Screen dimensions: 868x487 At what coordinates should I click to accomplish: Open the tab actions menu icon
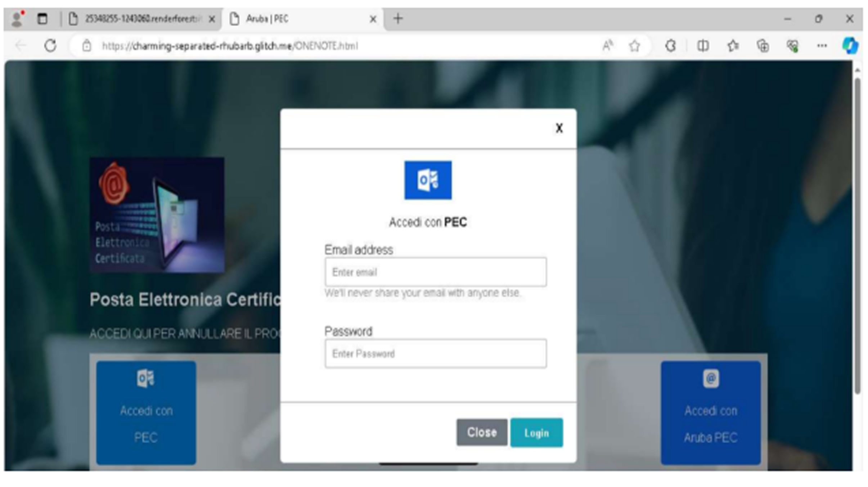[x=42, y=19]
